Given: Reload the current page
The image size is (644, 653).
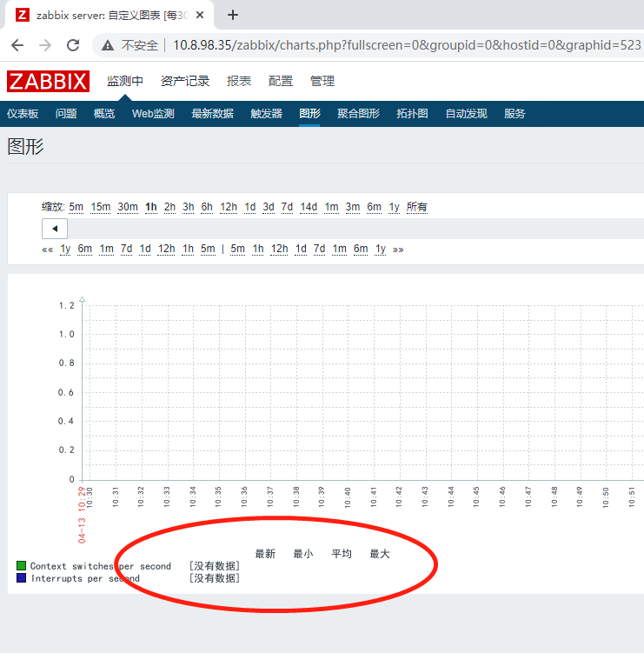Looking at the screenshot, I should tap(73, 45).
